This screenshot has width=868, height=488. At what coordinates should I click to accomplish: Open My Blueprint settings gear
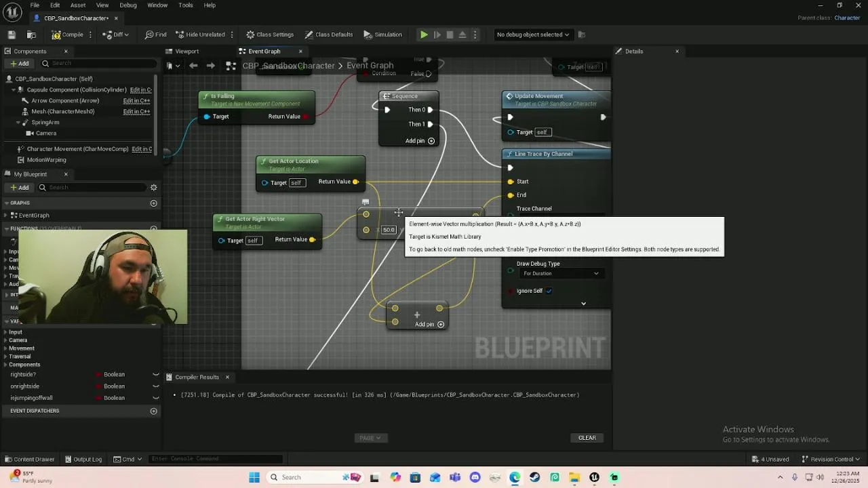coord(153,188)
